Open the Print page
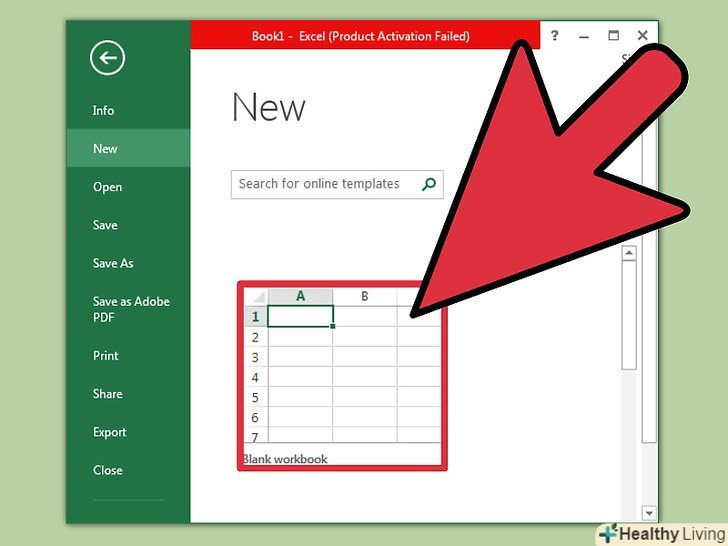Screen dimensions: 728x546 click(x=105, y=356)
